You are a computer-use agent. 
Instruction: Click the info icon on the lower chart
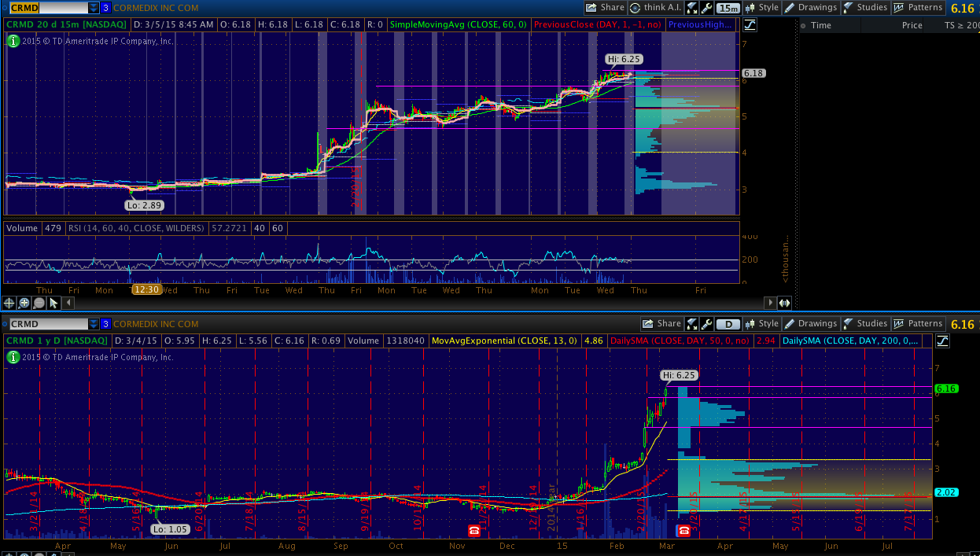(x=13, y=357)
